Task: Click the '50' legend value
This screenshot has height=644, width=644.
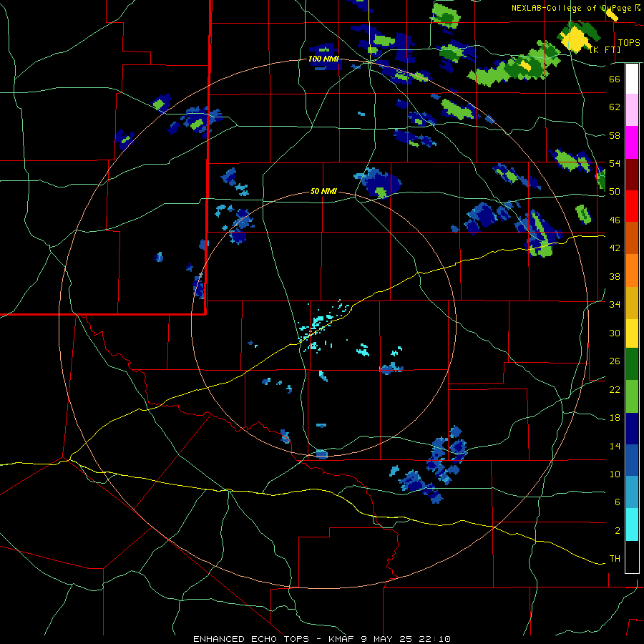Action: click(615, 191)
